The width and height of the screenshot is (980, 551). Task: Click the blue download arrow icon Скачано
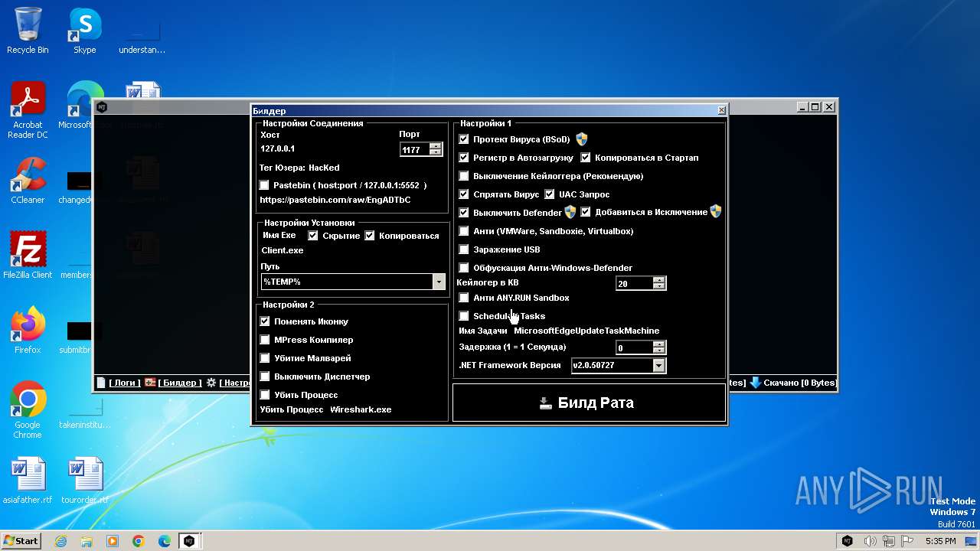(x=756, y=382)
